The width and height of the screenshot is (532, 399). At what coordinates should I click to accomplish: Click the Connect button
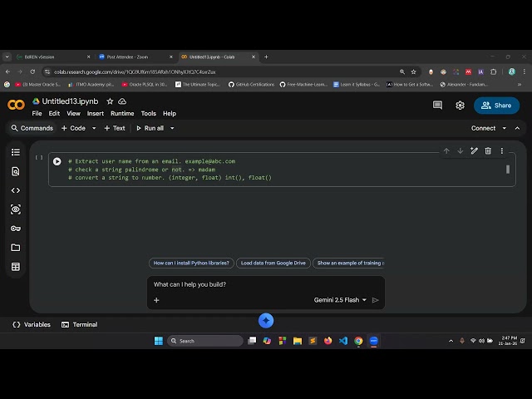click(483, 128)
